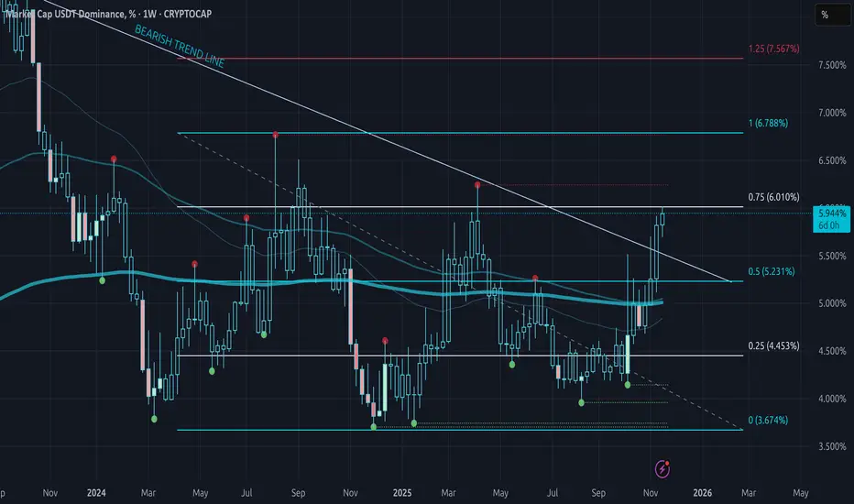The image size is (854, 504).
Task: Select the BEARISH TREND LINE label
Action: click(x=180, y=47)
